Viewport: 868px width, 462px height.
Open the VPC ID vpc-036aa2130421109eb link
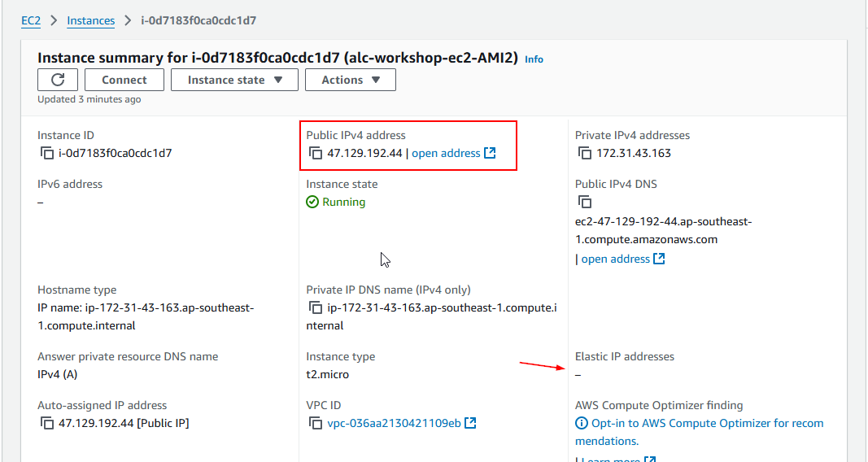[x=394, y=423]
